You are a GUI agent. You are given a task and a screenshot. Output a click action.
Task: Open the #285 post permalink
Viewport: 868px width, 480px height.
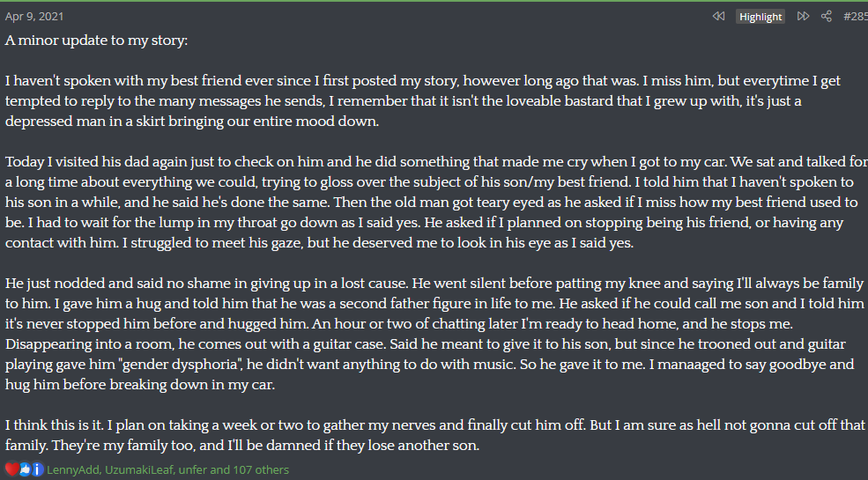[855, 17]
